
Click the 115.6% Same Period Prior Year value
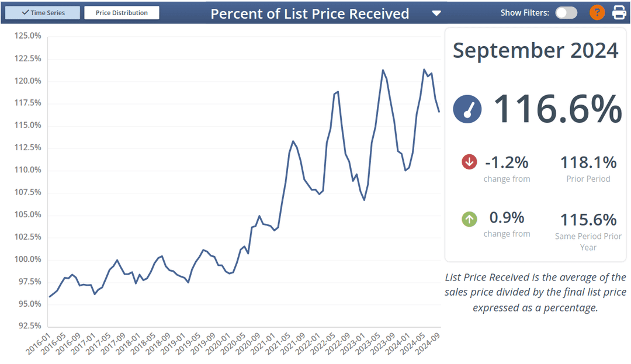click(588, 220)
